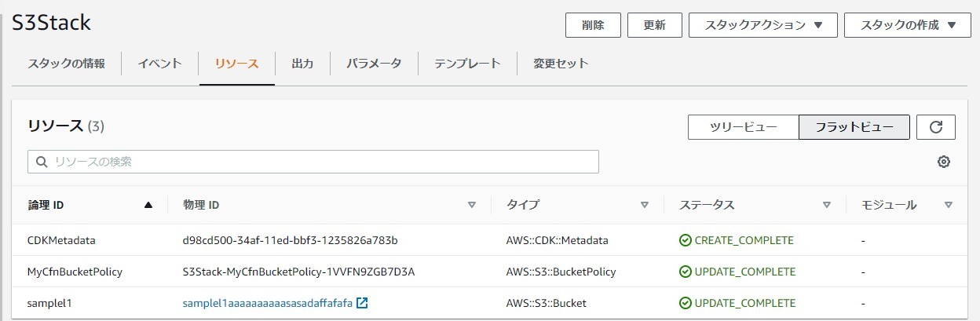This screenshot has height=321, width=980.
Task: Open sample1aaaaaaaaaasasadaffafafa bucket link
Action: 267,303
